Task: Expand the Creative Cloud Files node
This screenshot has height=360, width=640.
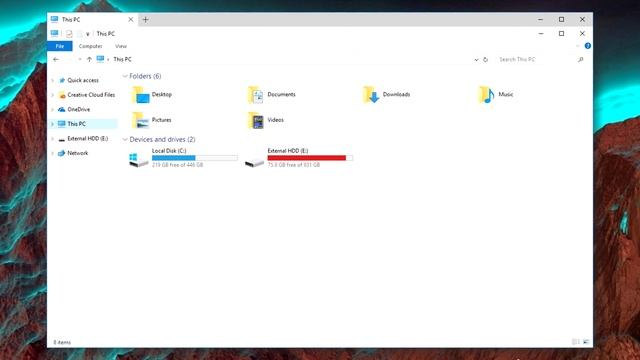Action: pos(53,95)
